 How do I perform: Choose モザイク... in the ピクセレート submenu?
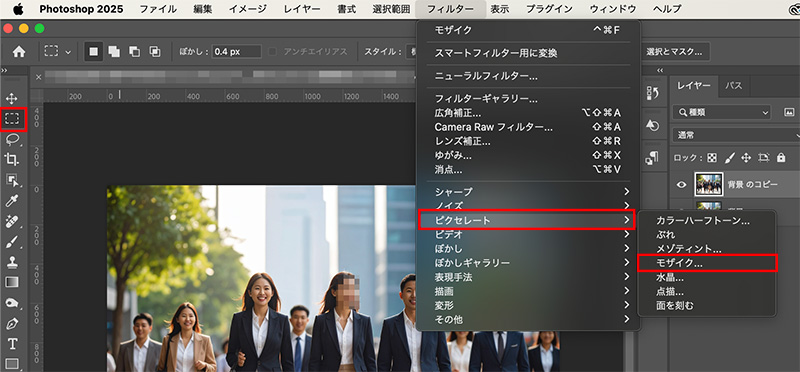click(x=707, y=263)
